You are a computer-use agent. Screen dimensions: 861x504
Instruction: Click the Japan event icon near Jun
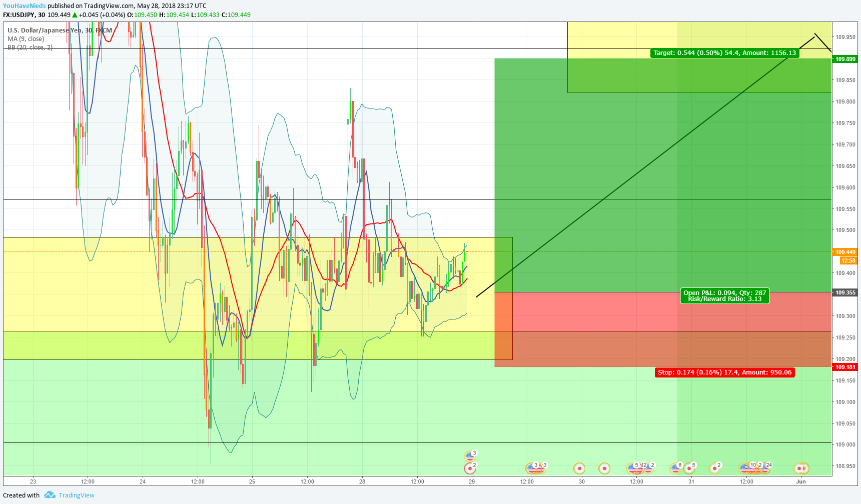point(799,468)
